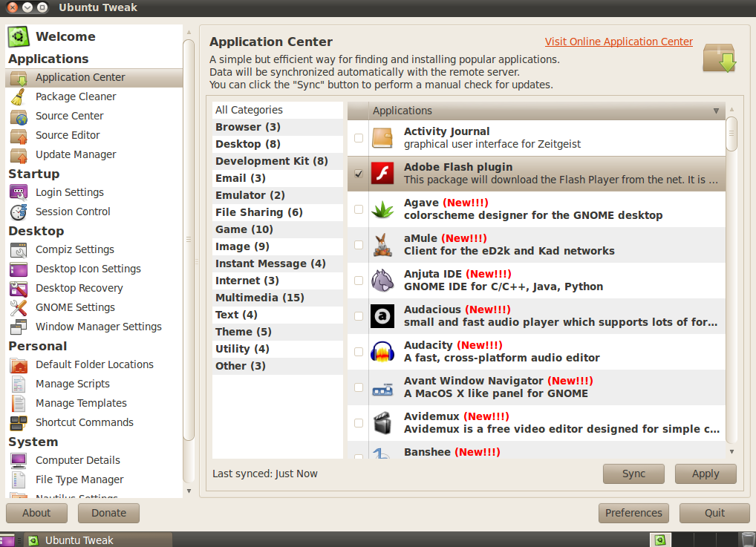Select the All Categories entry
The image size is (756, 547).
click(x=278, y=110)
